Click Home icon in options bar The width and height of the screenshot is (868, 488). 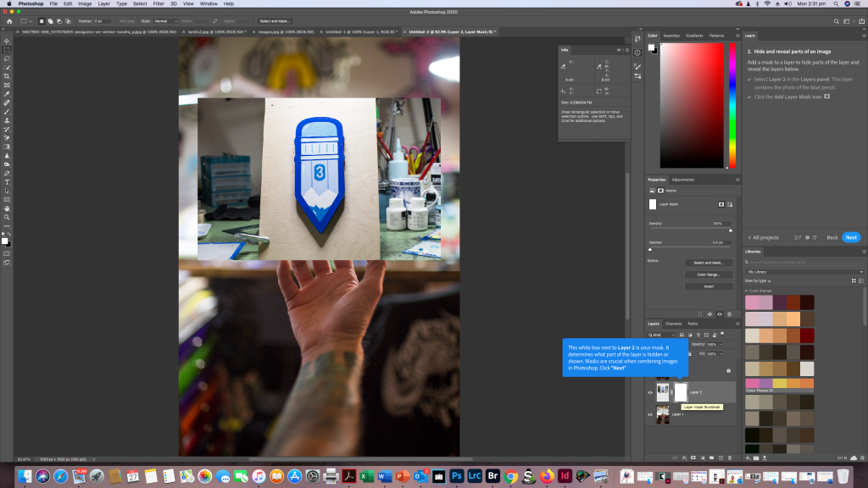(8, 20)
